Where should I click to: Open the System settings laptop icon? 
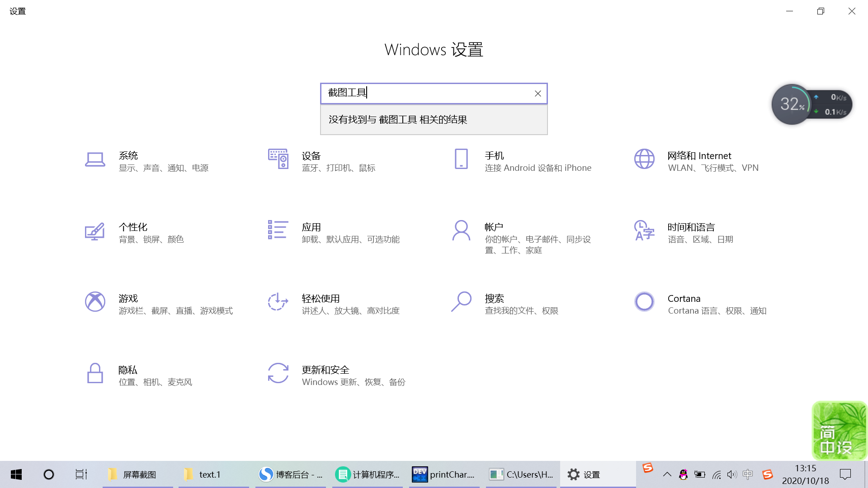tap(95, 160)
